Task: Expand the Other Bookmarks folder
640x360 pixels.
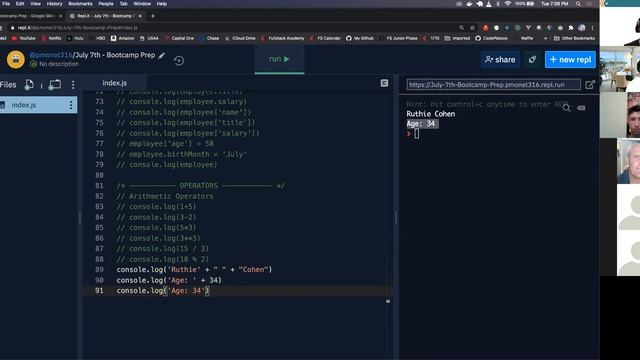Action: (575, 38)
